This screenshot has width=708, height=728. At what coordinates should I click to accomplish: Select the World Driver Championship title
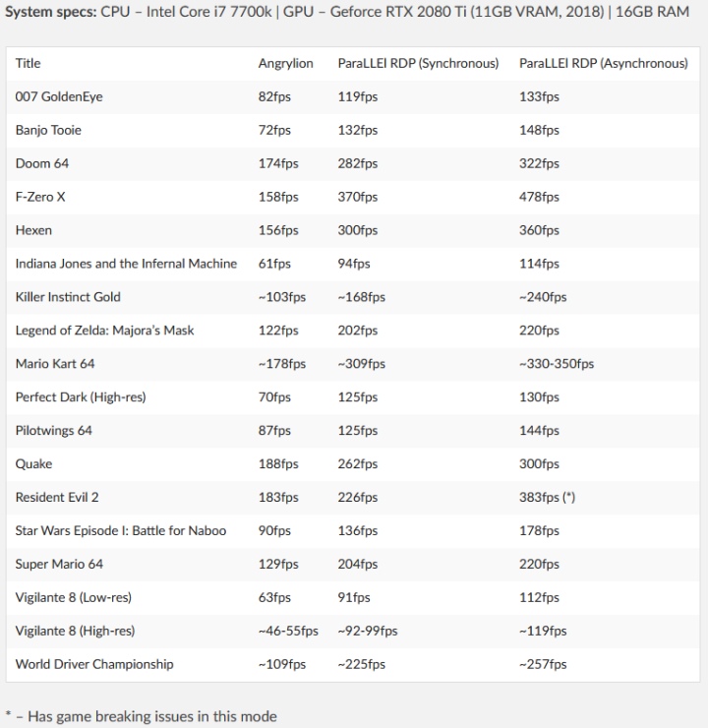coord(94,664)
